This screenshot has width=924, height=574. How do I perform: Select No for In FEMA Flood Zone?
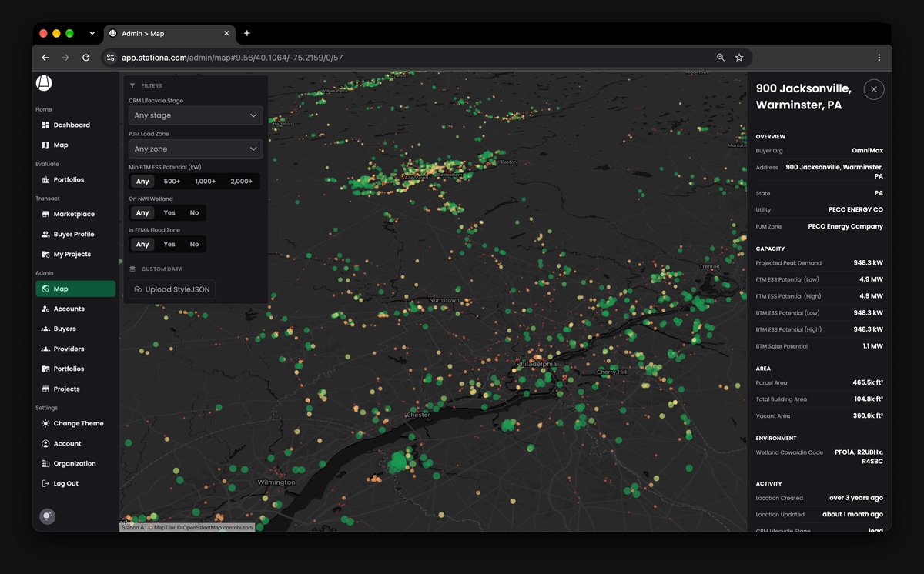[194, 244]
